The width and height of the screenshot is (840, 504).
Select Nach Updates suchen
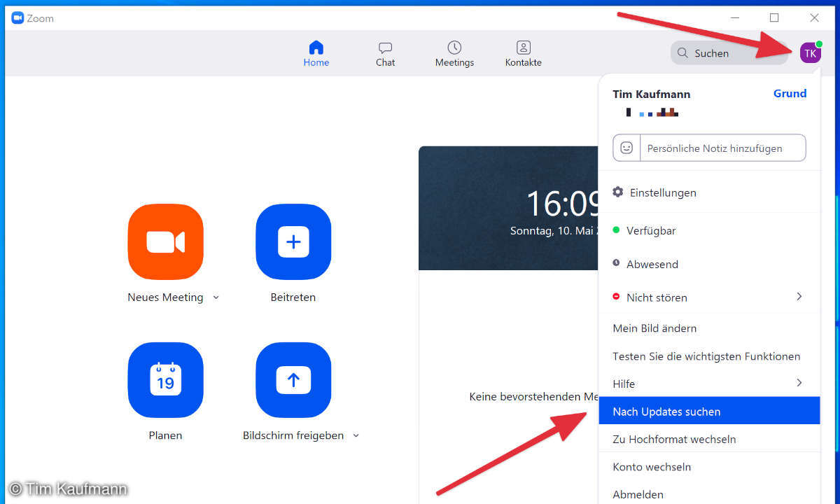click(x=709, y=411)
